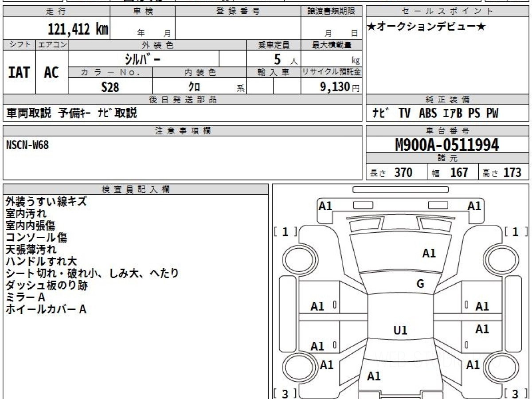This screenshot has height=399, width=532.
Task: Select the length value 長さ 370
Action: (x=391, y=172)
